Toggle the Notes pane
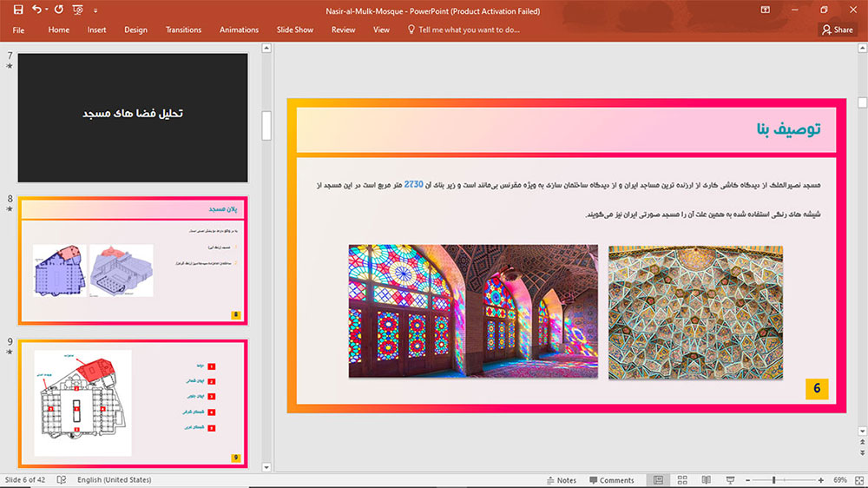Image resolution: width=868 pixels, height=488 pixels. point(562,480)
